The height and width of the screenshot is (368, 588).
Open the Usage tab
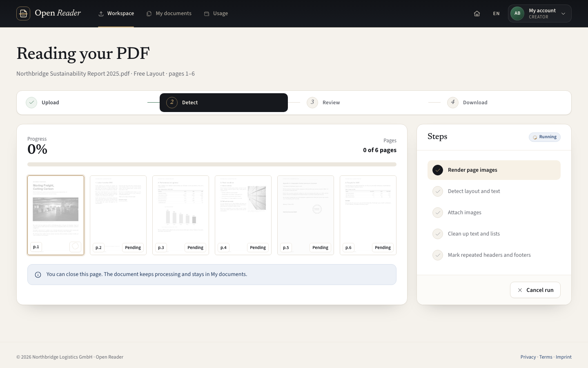coord(216,13)
